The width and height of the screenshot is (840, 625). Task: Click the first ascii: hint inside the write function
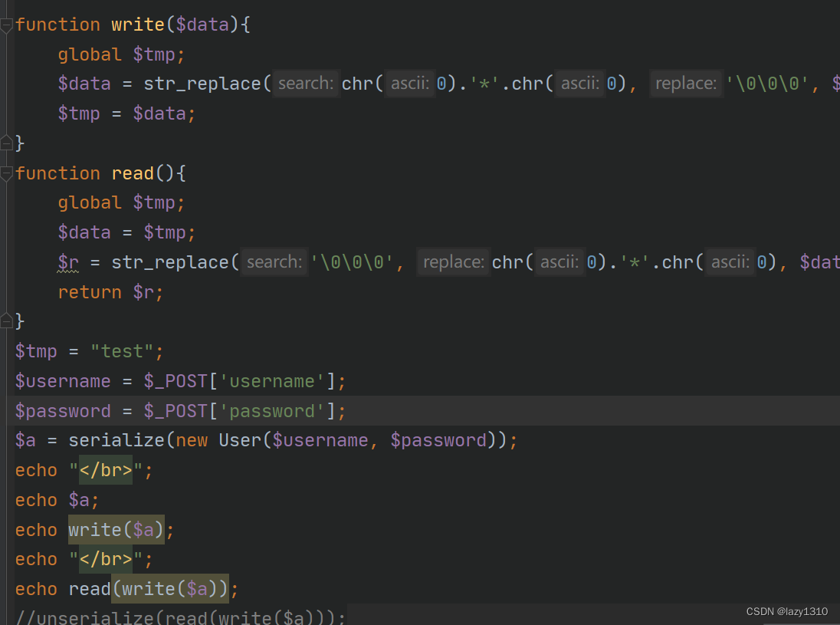(x=409, y=83)
